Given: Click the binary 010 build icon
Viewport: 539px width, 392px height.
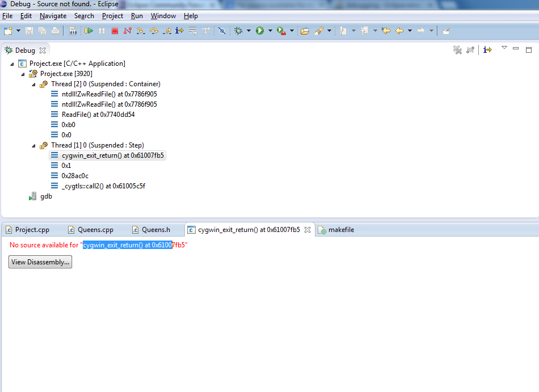Looking at the screenshot, I should pos(73,31).
